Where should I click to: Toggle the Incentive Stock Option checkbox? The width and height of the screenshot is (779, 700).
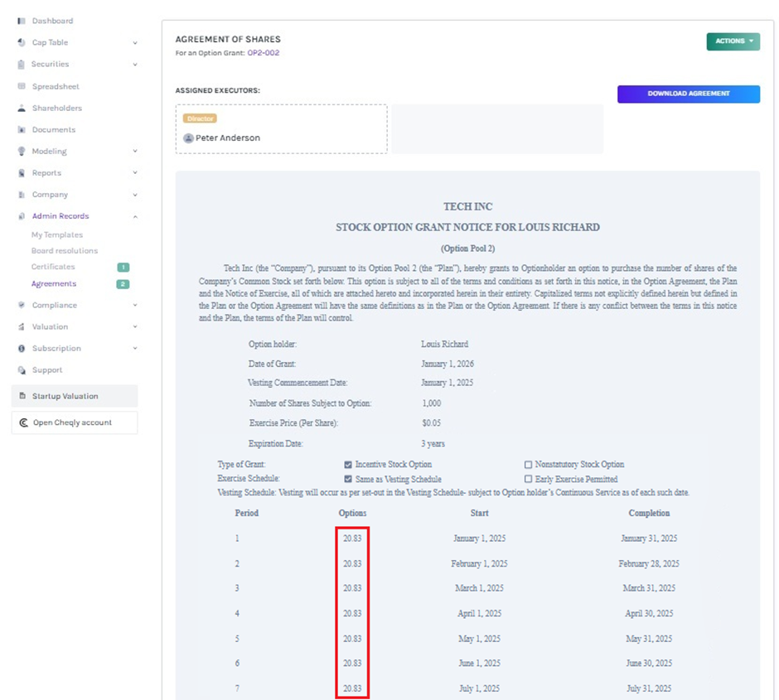[x=348, y=465]
